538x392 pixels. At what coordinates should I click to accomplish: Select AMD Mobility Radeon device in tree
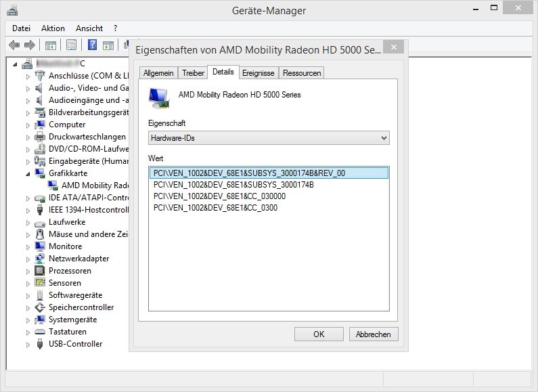95,186
